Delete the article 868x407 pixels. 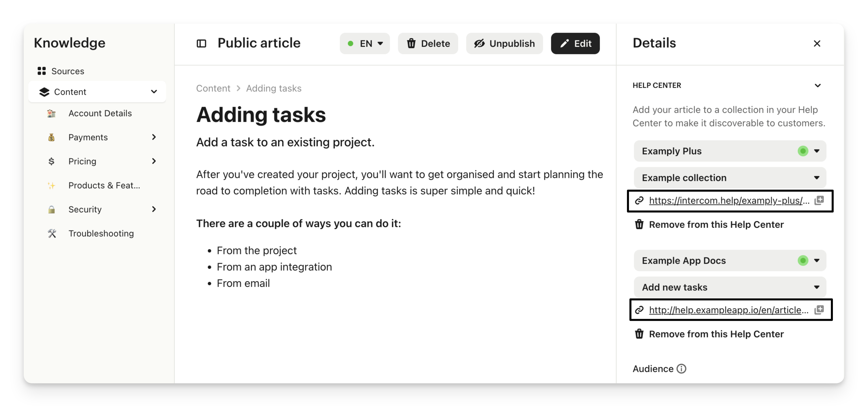[x=427, y=43]
